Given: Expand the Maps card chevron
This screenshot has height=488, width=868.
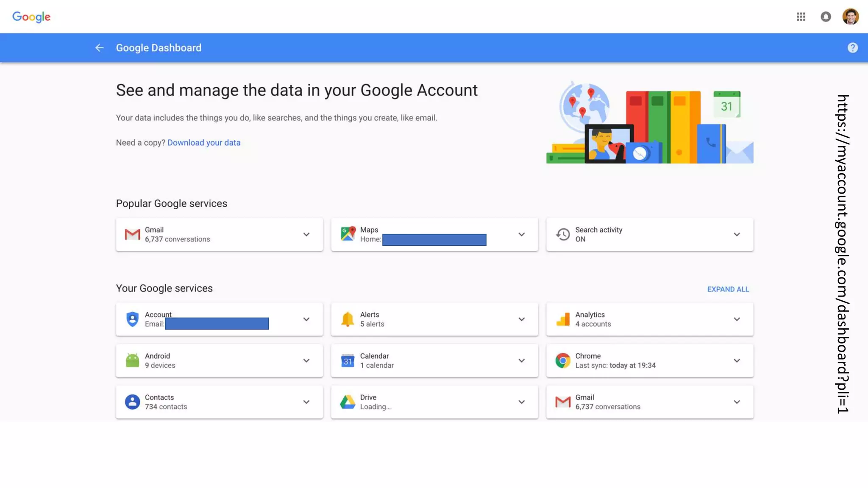Looking at the screenshot, I should click(521, 234).
